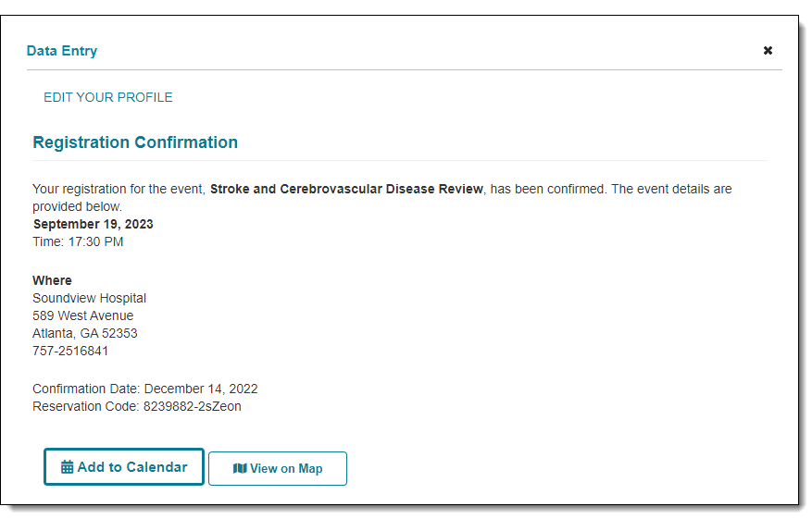Click the September 19, 2023 event date
This screenshot has height=519, width=812.
click(x=94, y=224)
